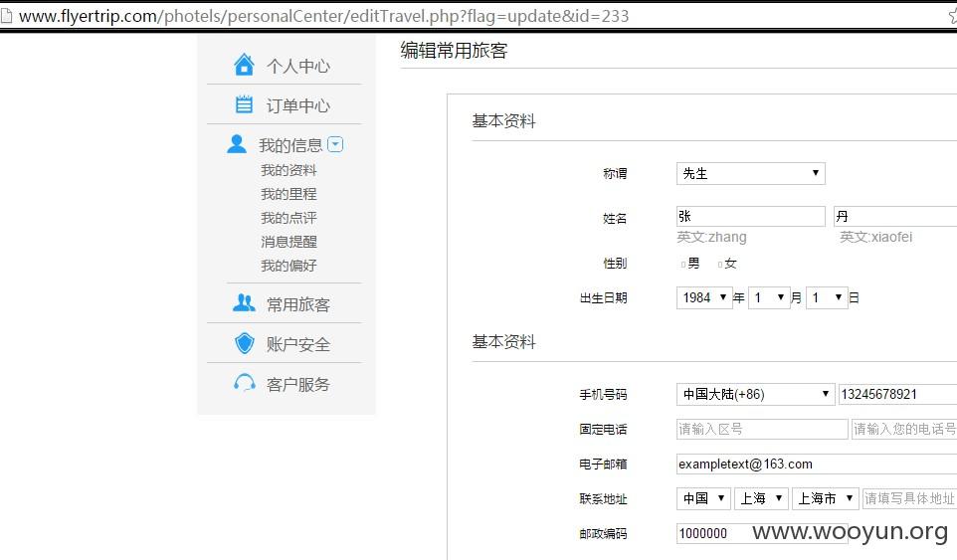Open the 我的资料 link

[288, 170]
